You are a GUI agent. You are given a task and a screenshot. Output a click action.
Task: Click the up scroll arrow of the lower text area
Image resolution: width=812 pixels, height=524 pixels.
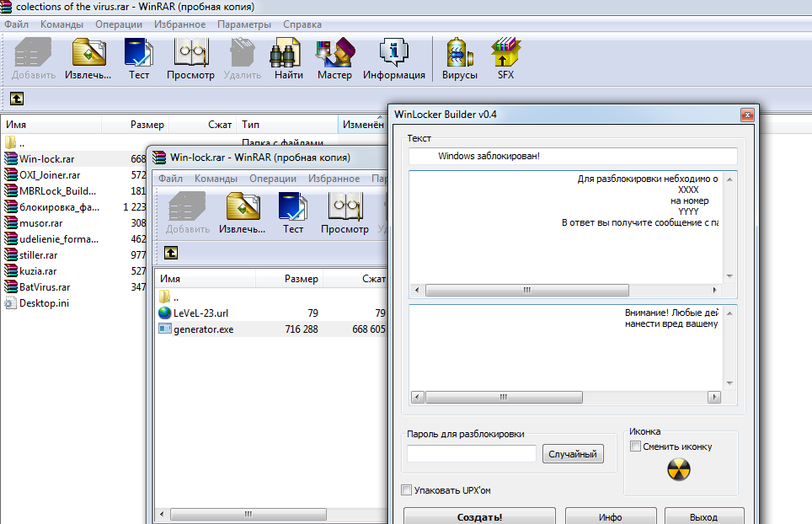click(x=729, y=313)
